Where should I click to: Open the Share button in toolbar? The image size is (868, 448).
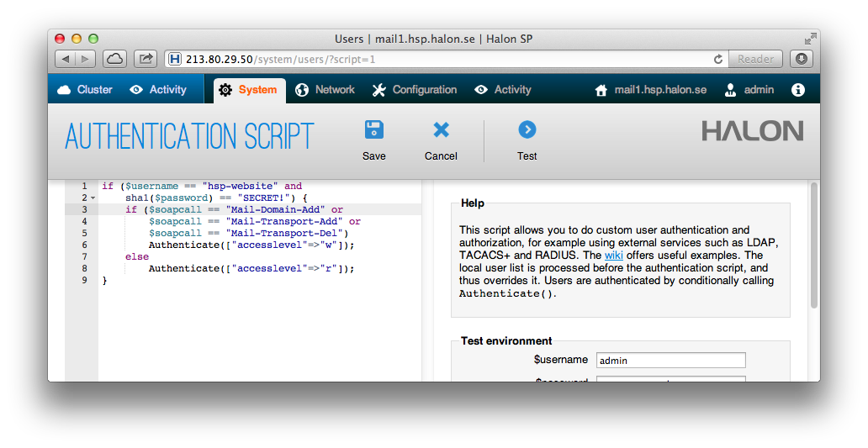click(146, 59)
